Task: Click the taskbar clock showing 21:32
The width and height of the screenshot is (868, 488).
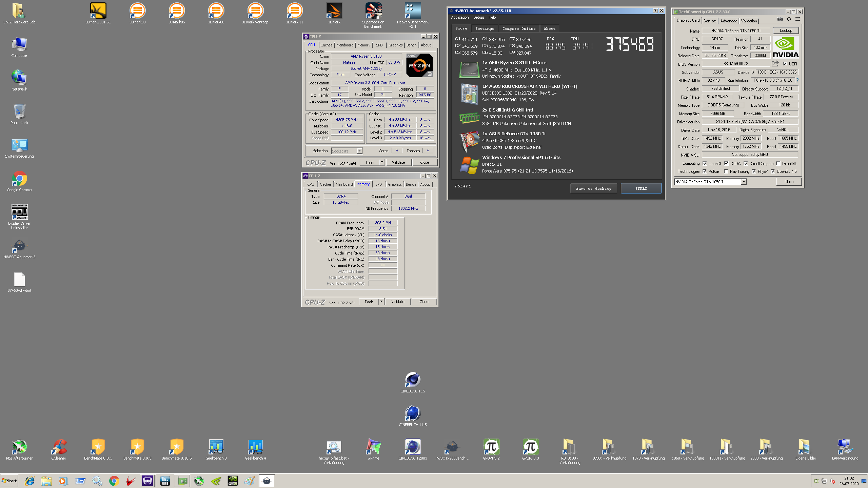Action: [849, 478]
